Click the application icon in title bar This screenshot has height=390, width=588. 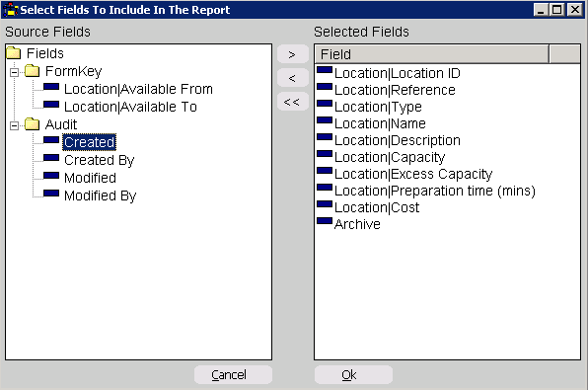click(x=10, y=10)
